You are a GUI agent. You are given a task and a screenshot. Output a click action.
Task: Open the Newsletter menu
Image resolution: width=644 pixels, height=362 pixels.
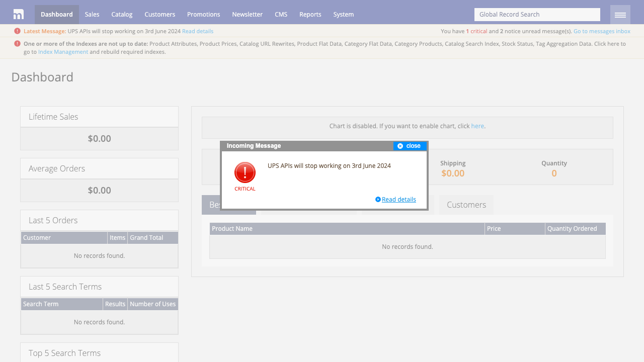248,14
